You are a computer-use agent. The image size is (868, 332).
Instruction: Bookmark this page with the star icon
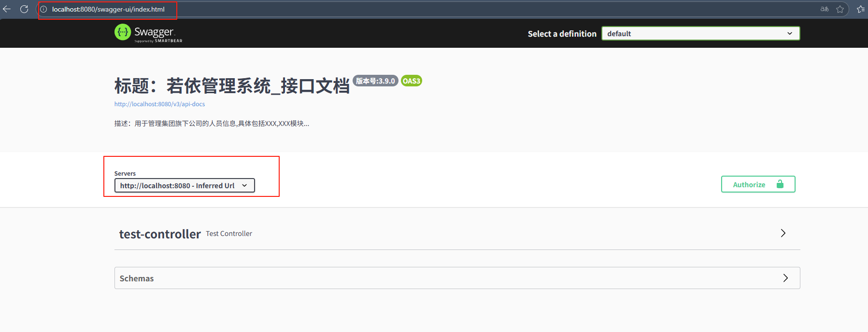pyautogui.click(x=840, y=9)
